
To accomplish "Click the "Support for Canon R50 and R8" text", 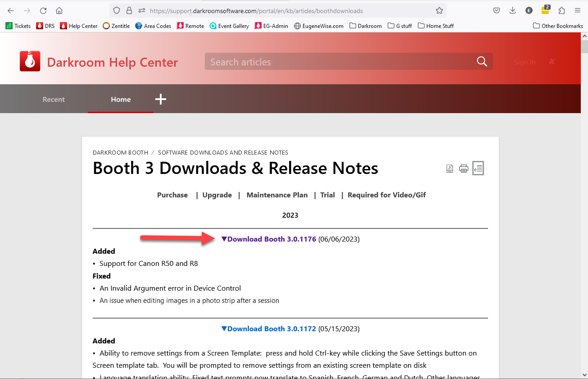I will [149, 263].
